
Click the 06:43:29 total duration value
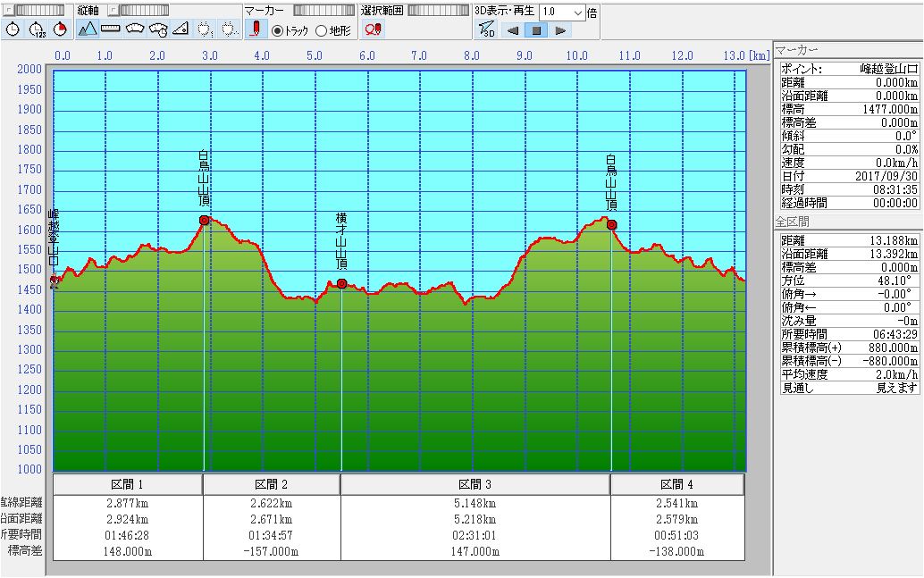click(895, 334)
